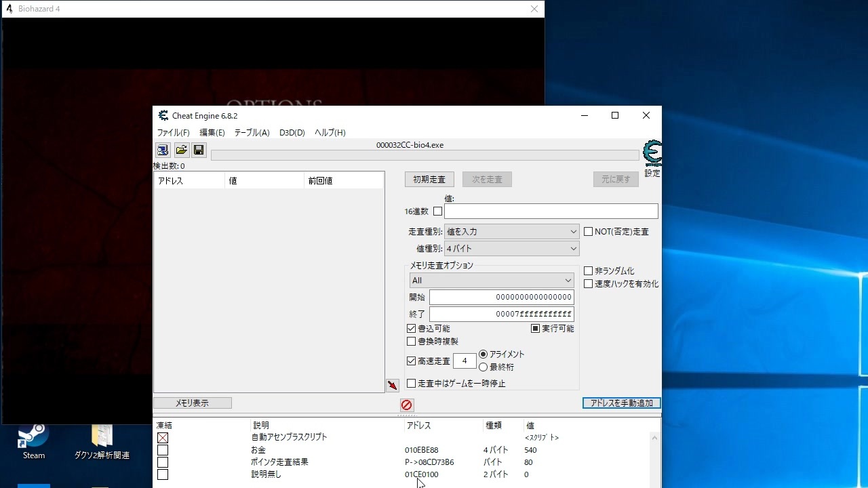Click アドレス column header in results
This screenshot has width=868, height=488.
click(189, 181)
